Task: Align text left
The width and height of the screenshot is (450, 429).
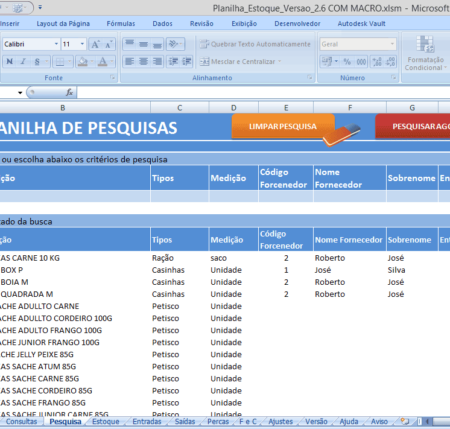Action: point(130,62)
